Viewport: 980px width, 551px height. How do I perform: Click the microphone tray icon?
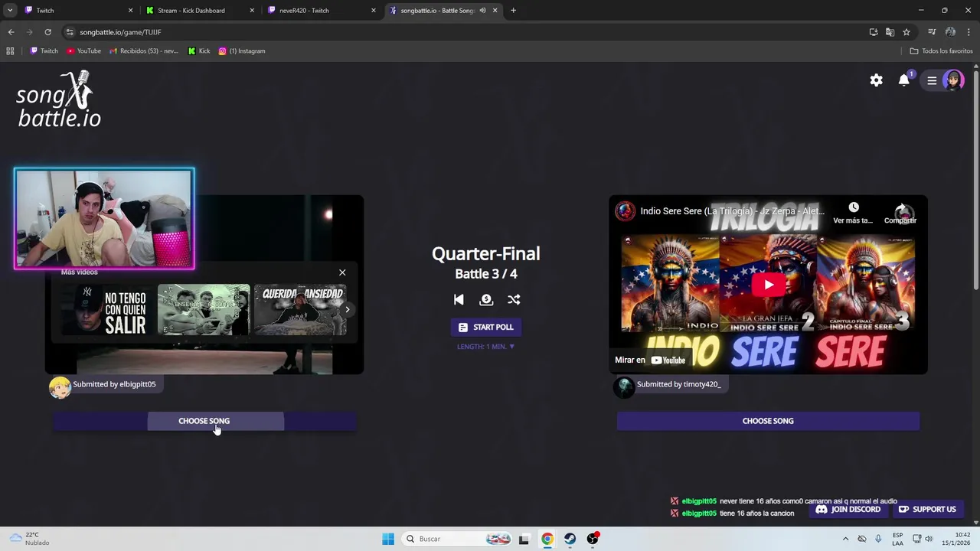pos(878,539)
